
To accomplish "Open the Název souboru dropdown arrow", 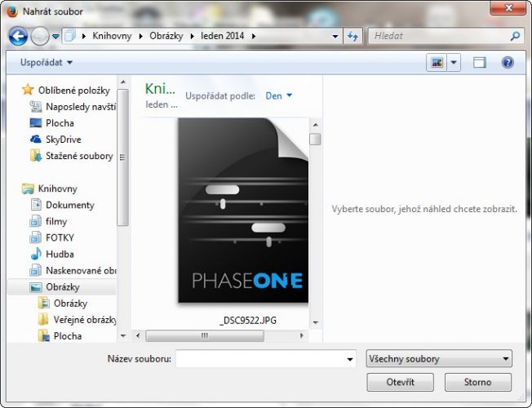I will point(350,359).
